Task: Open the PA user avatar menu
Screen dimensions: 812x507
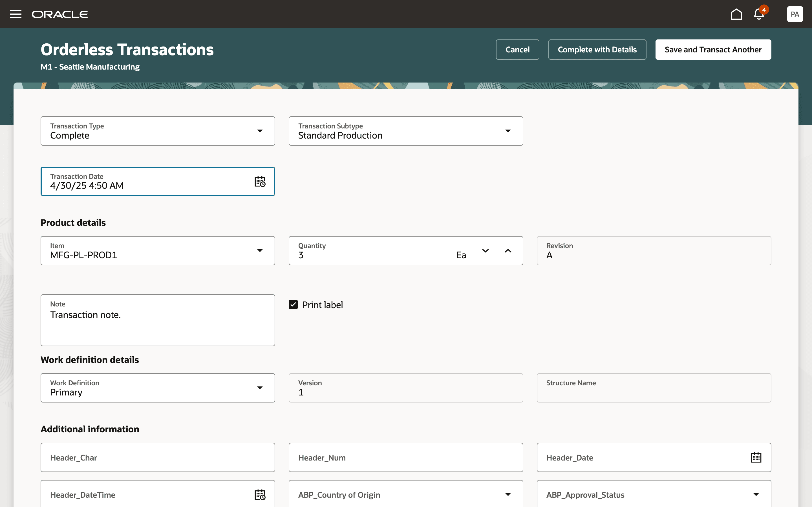Action: [795, 14]
